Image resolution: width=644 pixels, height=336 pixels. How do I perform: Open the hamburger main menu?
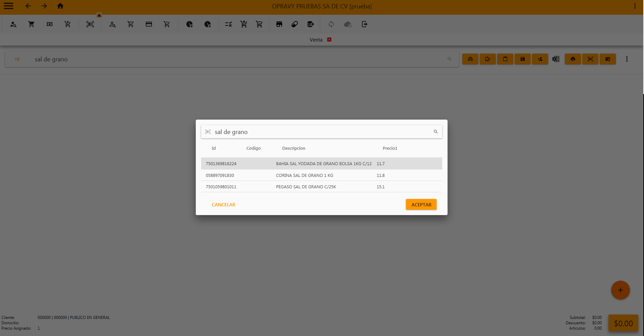click(8, 6)
